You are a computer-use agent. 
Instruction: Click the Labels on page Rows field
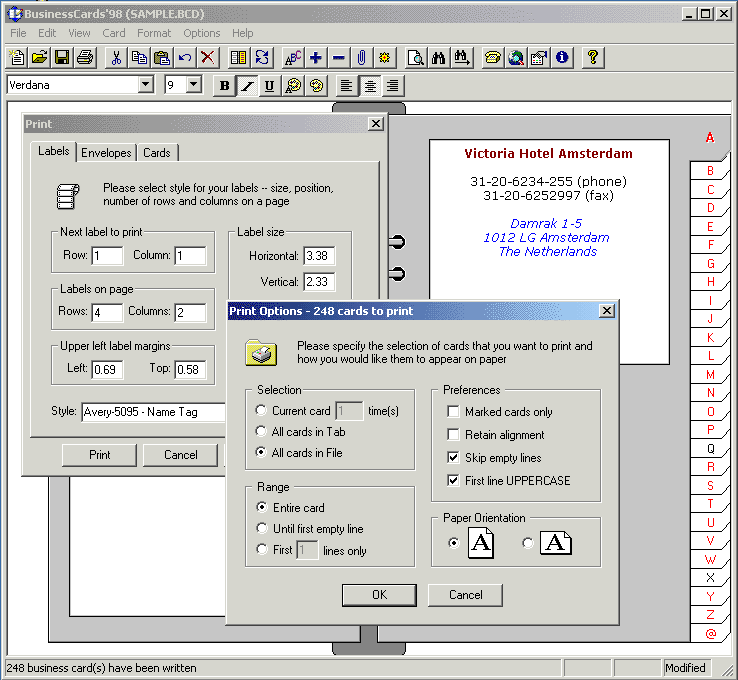107,312
